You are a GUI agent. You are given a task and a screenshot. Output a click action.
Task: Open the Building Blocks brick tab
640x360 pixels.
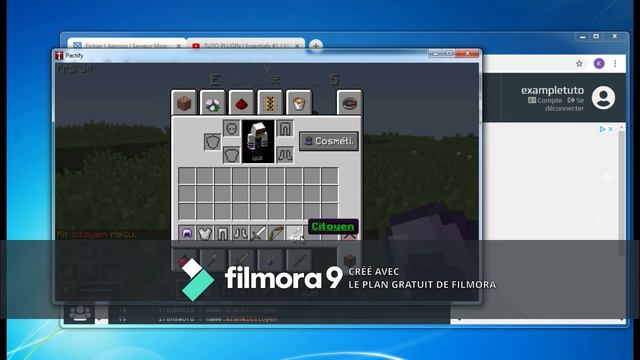(x=184, y=103)
